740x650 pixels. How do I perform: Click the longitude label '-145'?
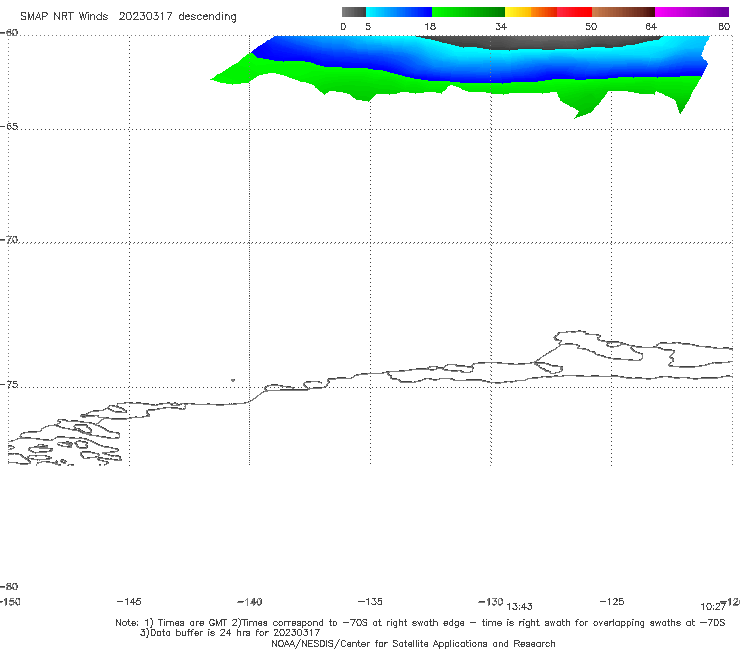coord(129,601)
